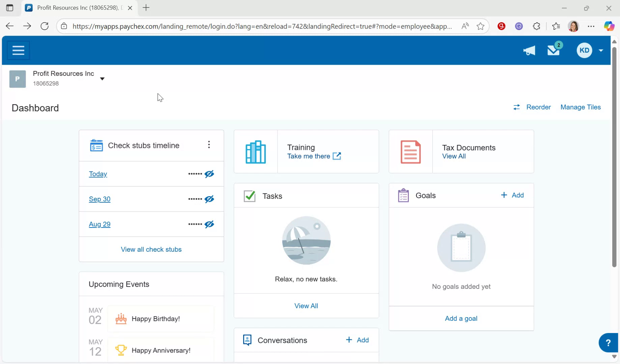Open the message center envelope icon
The width and height of the screenshot is (620, 364).
point(553,51)
